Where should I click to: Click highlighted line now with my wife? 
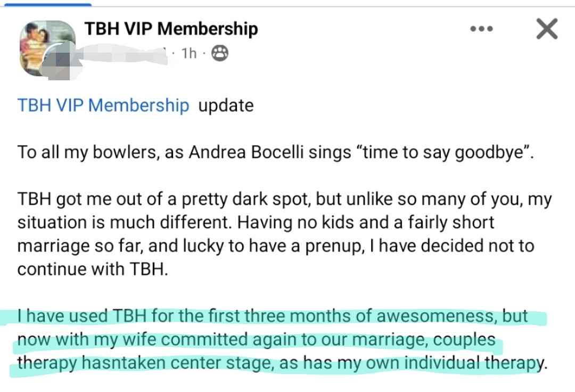point(257,339)
